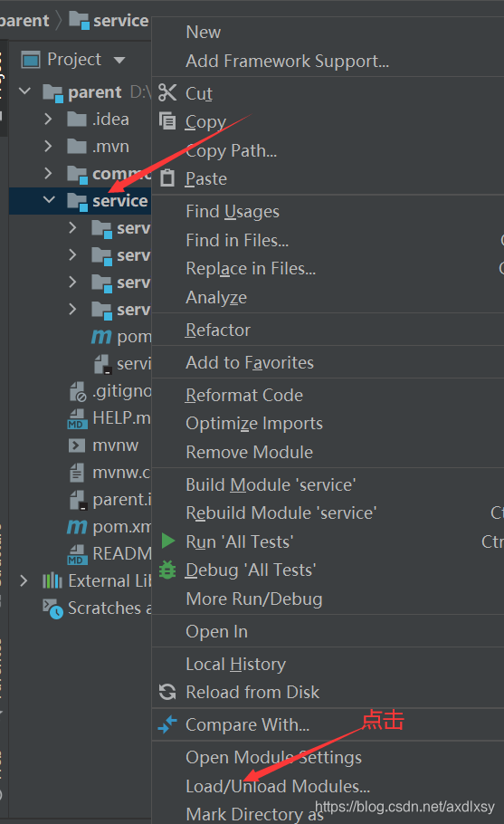Choose Optimize Imports menu entry
Viewport: 504px width, 824px height.
click(x=254, y=424)
